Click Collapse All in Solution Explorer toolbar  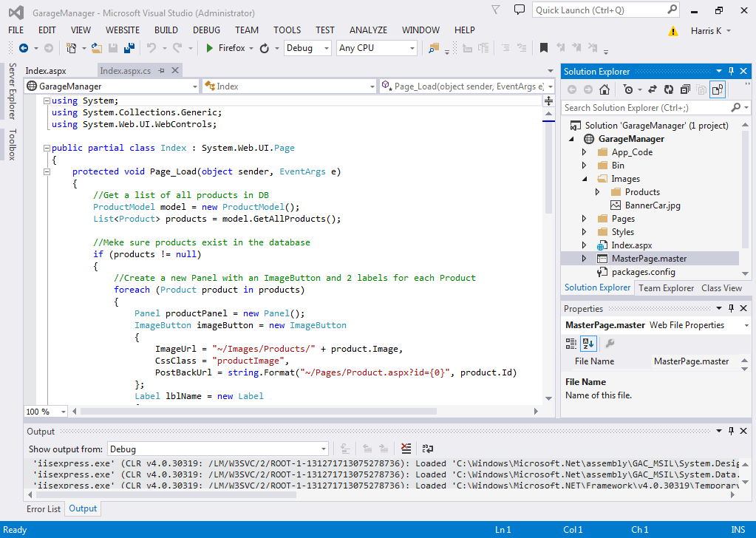[684, 89]
